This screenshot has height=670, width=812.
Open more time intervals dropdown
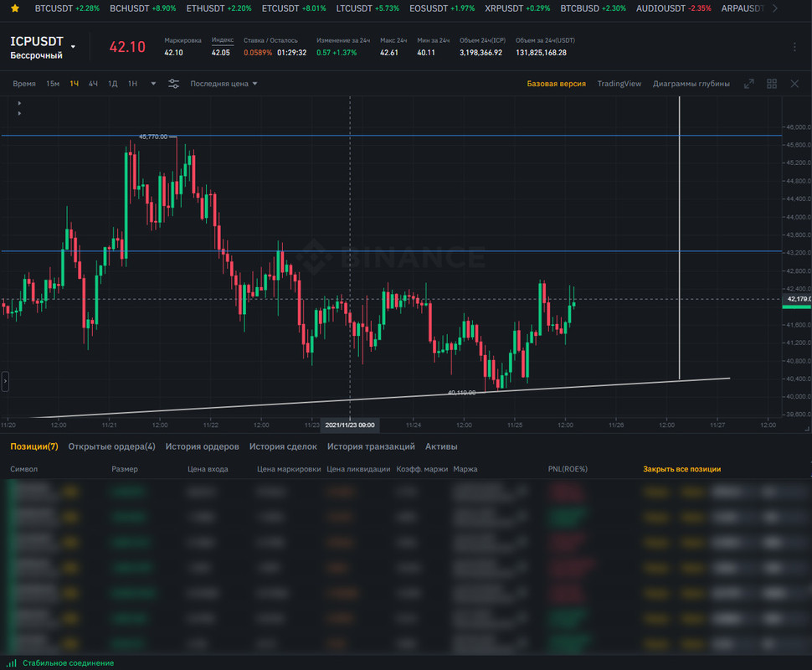[x=153, y=84]
